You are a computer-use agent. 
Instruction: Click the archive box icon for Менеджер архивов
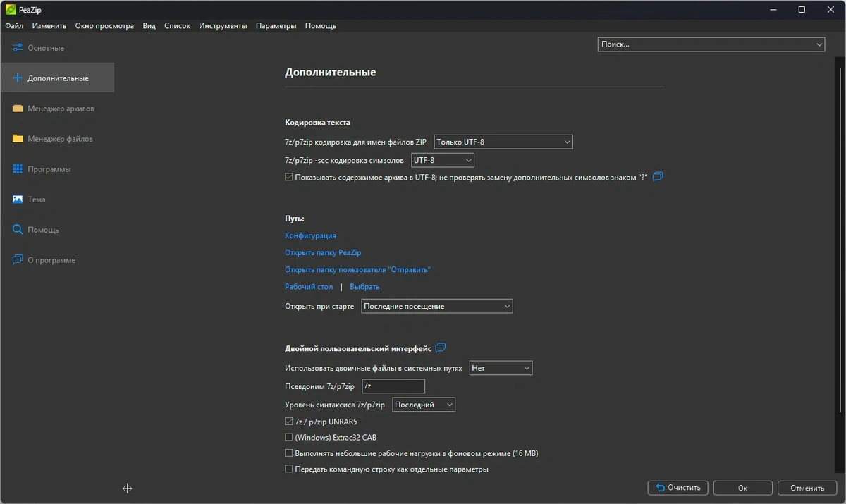point(18,109)
